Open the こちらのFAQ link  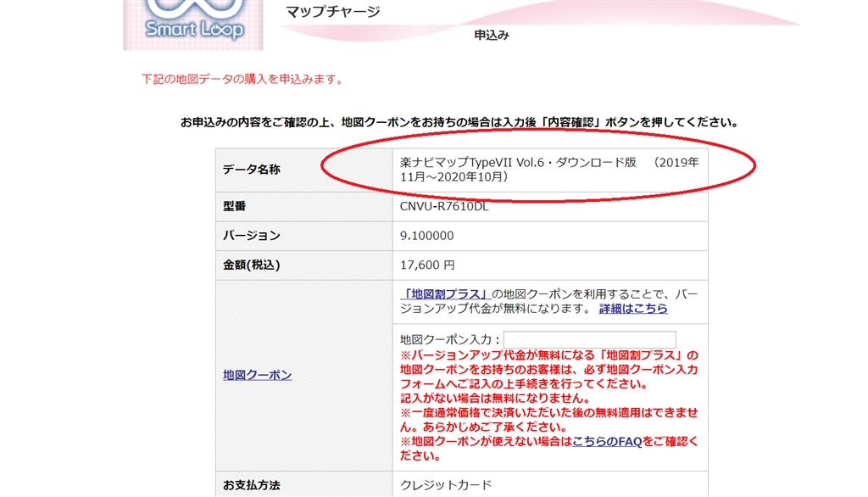607,442
